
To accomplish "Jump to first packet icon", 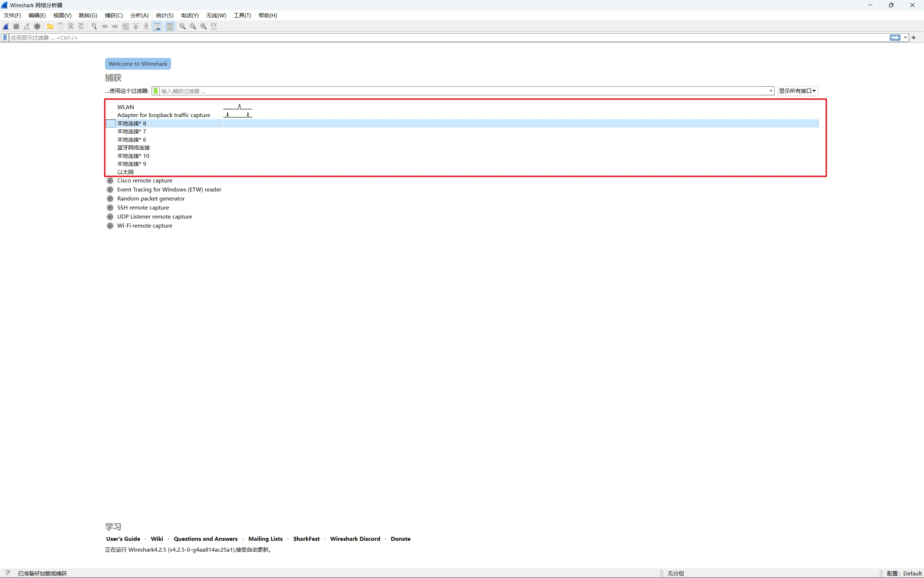I will [136, 26].
